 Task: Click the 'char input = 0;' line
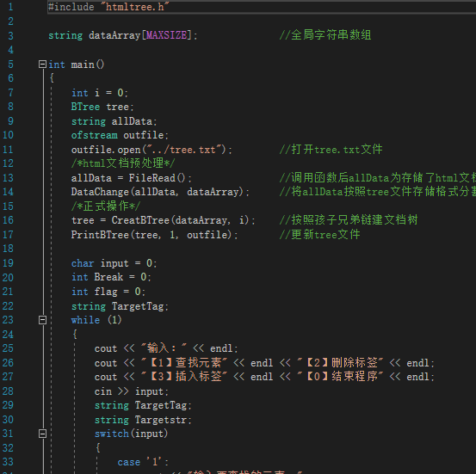click(x=114, y=263)
